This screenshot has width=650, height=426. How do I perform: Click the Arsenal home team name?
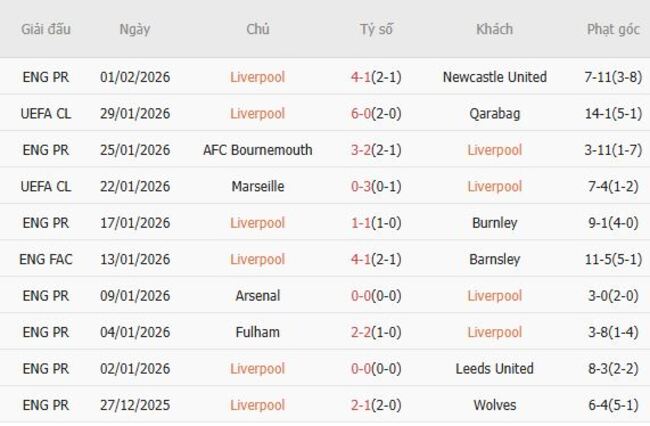[257, 296]
